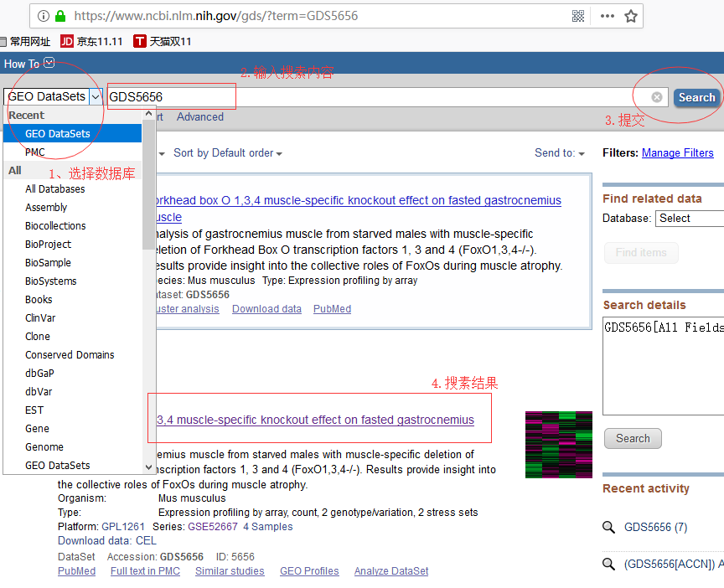
Task: Clear the search box with the X icon
Action: coord(657,97)
